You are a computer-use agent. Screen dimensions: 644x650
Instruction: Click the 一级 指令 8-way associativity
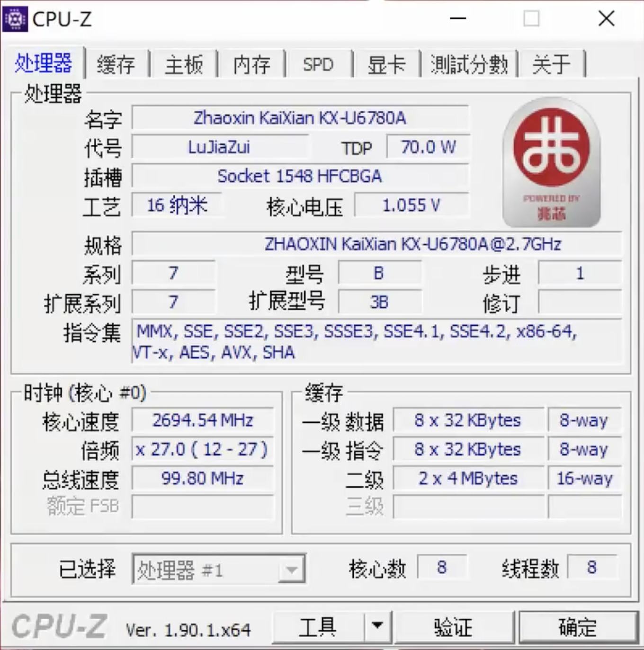point(584,449)
